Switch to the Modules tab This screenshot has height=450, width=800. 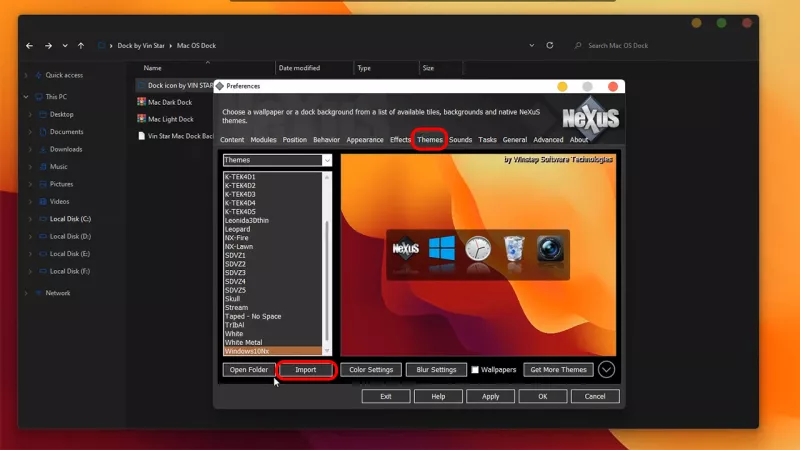tap(263, 139)
